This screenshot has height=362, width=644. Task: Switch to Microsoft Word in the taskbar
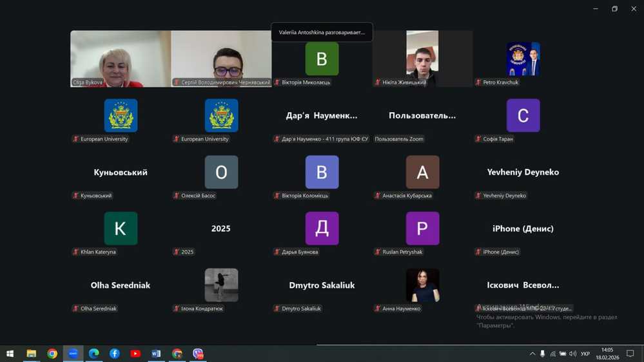[x=156, y=354]
